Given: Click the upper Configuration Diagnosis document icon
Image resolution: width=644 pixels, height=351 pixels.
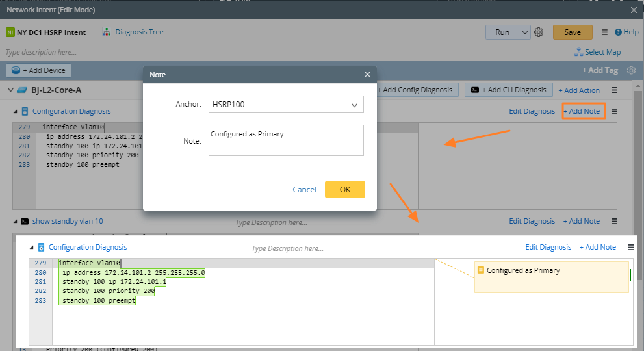Looking at the screenshot, I should pyautogui.click(x=25, y=111).
